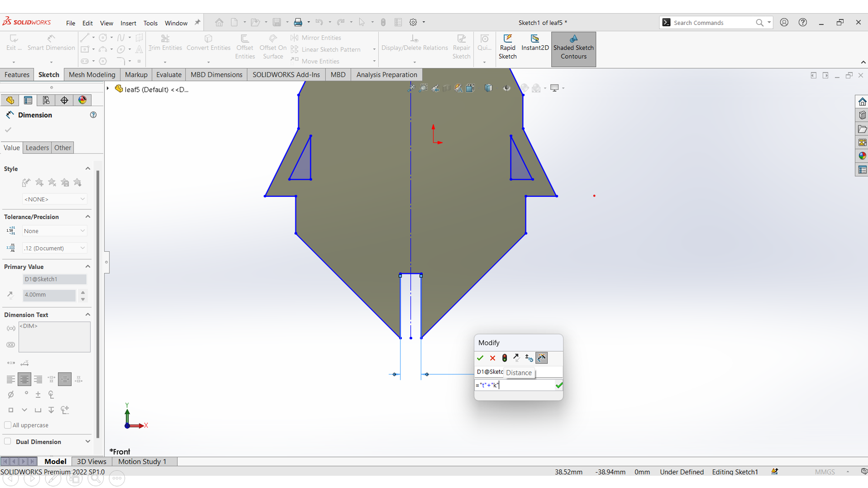This screenshot has width=868, height=488.
Task: Open the DisplayManager color ball tab
Action: [x=82, y=100]
